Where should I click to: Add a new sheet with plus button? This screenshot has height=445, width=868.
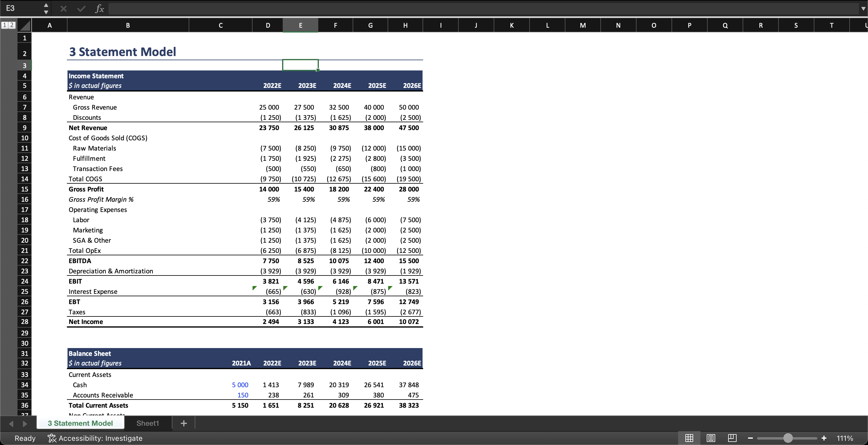[x=184, y=423]
